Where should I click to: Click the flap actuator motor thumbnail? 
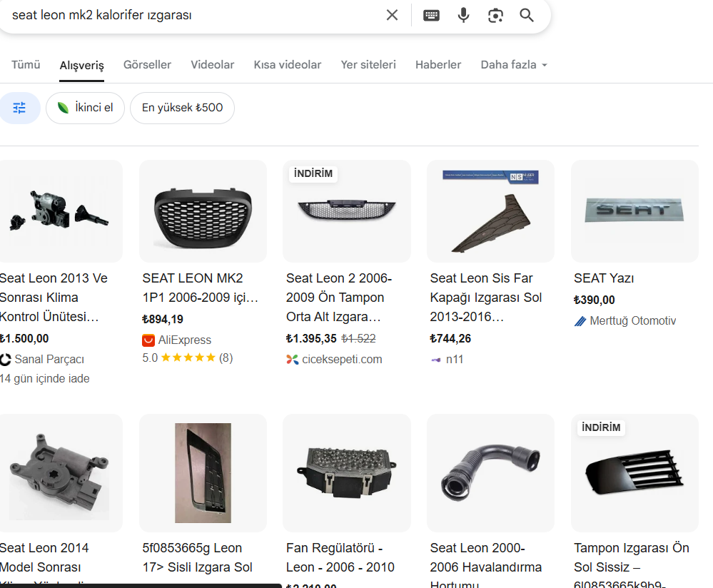60,473
